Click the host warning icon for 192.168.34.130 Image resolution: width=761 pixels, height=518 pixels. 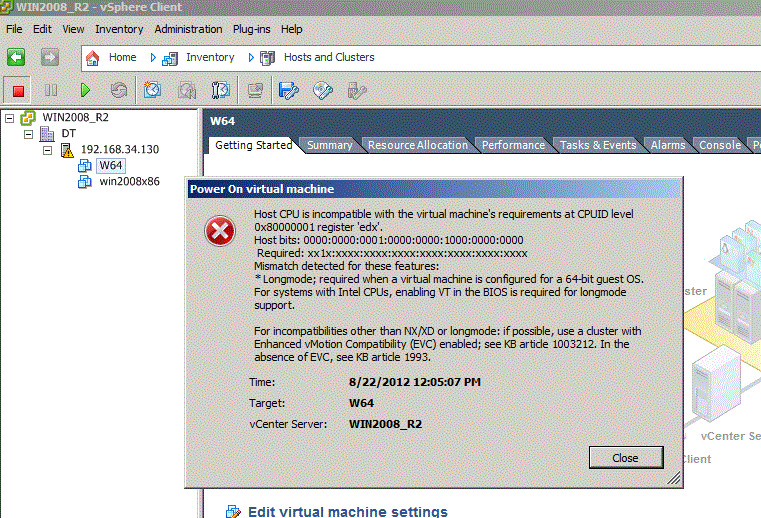pos(66,150)
